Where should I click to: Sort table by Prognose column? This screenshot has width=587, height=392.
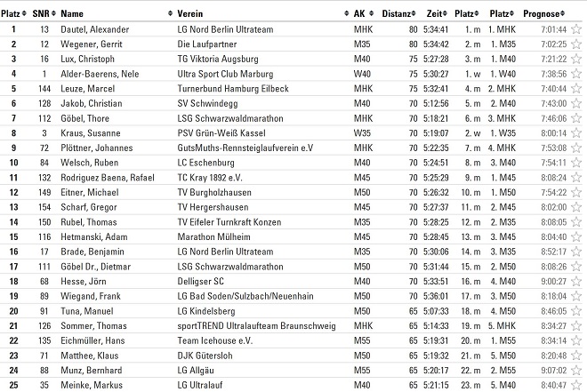click(543, 14)
